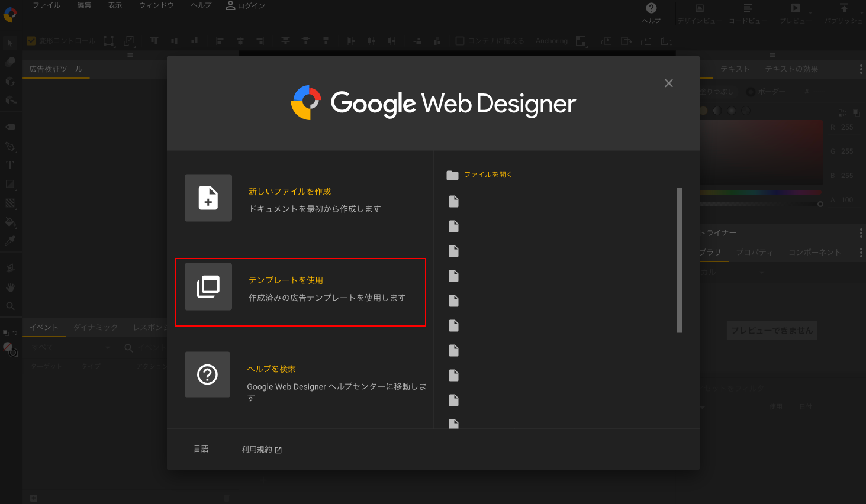Click the template stack icon
Image resolution: width=866 pixels, height=504 pixels.
click(x=208, y=286)
